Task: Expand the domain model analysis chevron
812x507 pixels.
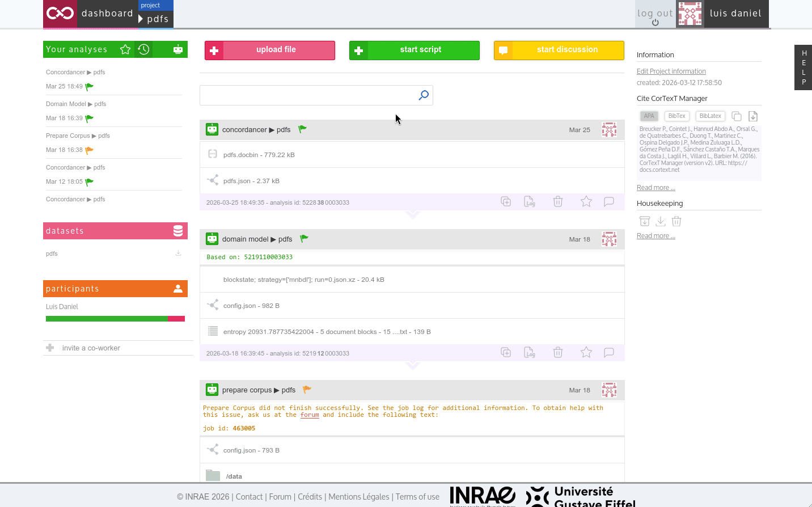Action: [x=413, y=366]
